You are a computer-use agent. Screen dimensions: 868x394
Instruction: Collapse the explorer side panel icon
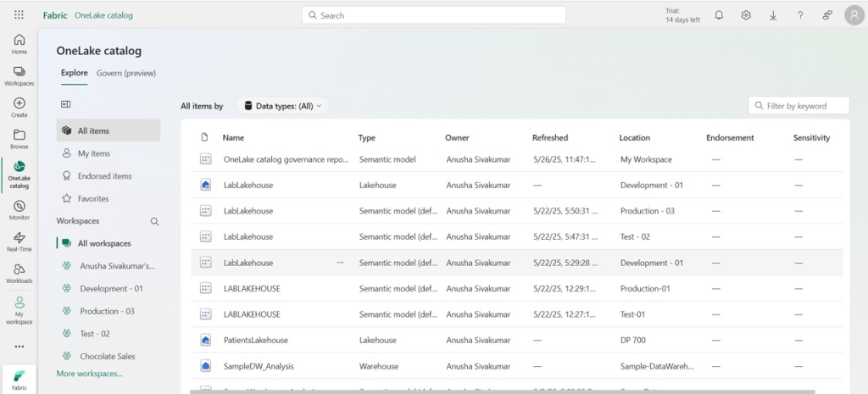(65, 104)
